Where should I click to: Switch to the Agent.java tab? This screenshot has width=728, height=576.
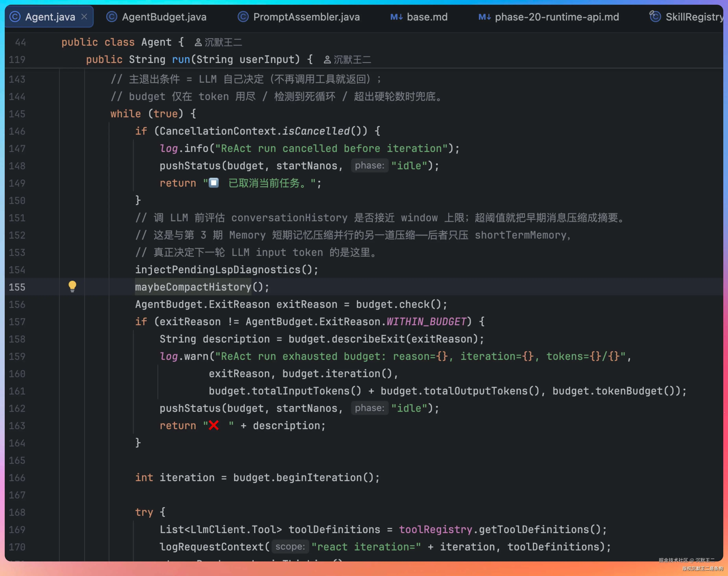[x=49, y=17]
